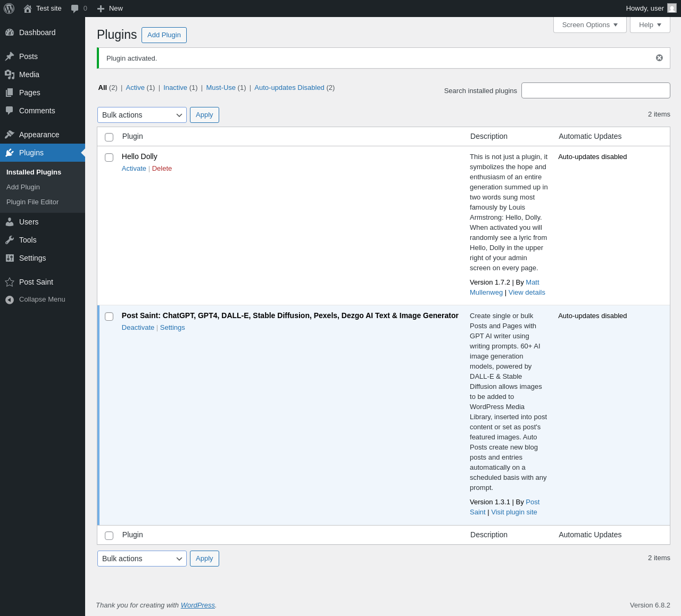This screenshot has height=616, width=681.
Task: Tick the select-all checkbox in table header
Action: pos(109,137)
